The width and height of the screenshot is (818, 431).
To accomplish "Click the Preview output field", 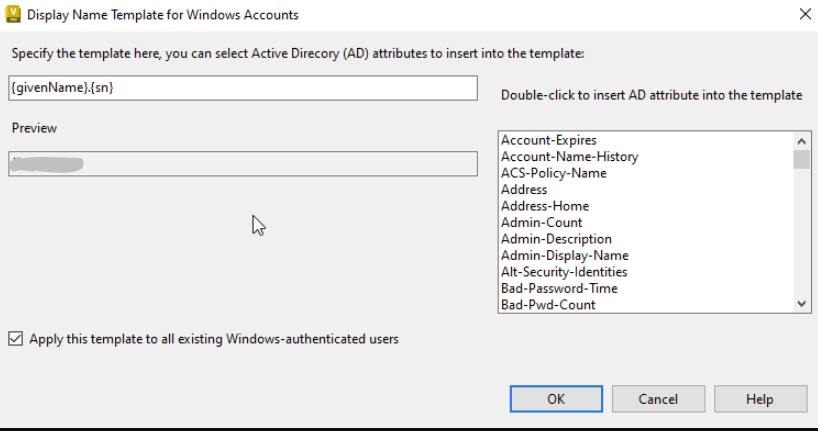I will tap(243, 163).
